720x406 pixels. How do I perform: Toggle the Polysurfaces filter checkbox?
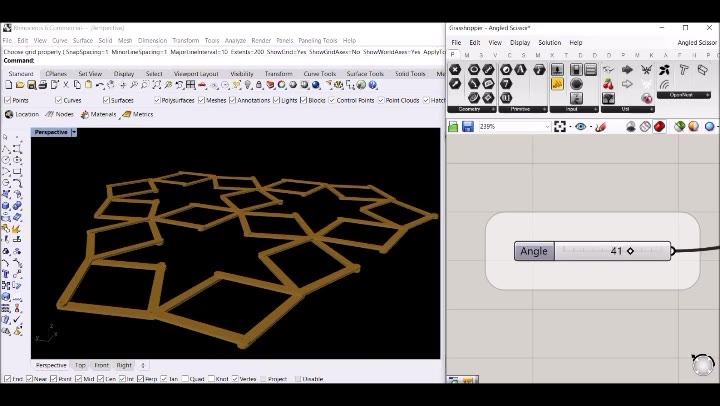tap(157, 100)
